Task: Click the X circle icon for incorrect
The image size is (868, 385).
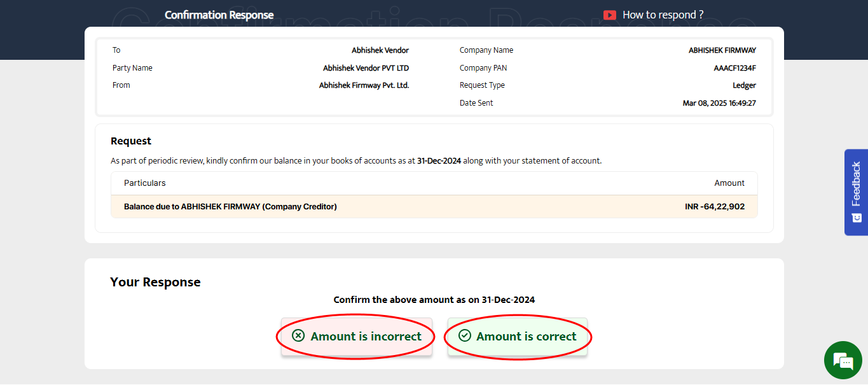Action: pos(298,335)
